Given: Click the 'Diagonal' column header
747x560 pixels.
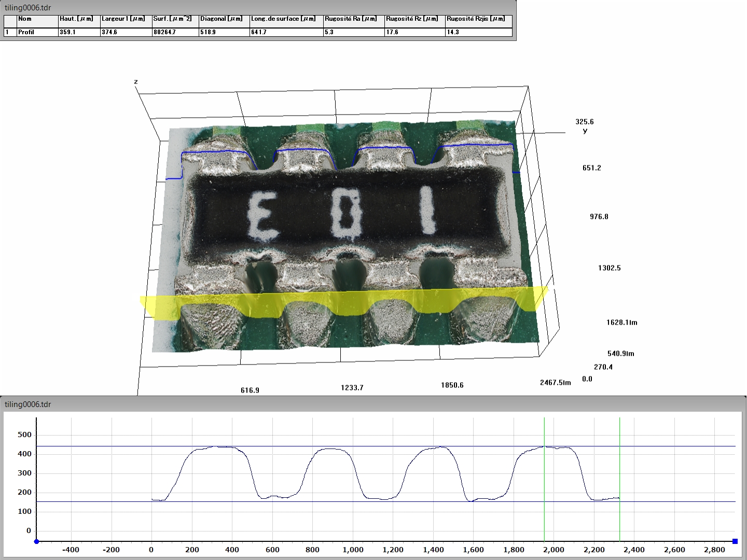Looking at the screenshot, I should [224, 19].
